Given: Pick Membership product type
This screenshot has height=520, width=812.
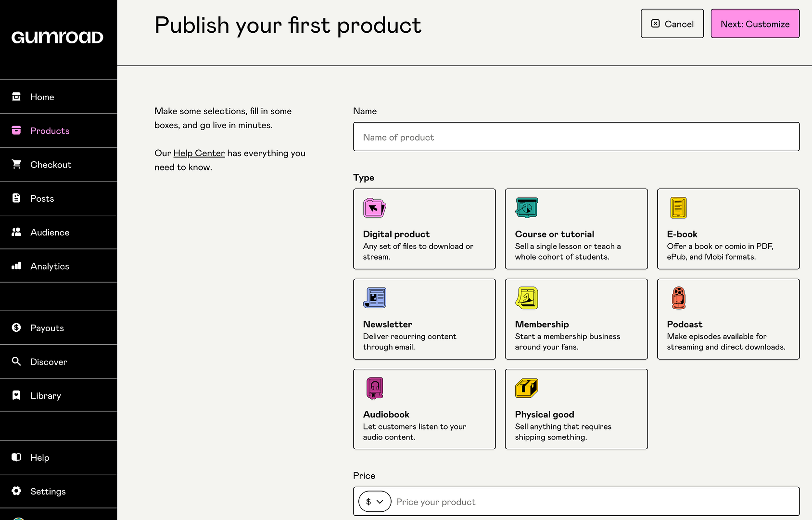Looking at the screenshot, I should tap(576, 319).
